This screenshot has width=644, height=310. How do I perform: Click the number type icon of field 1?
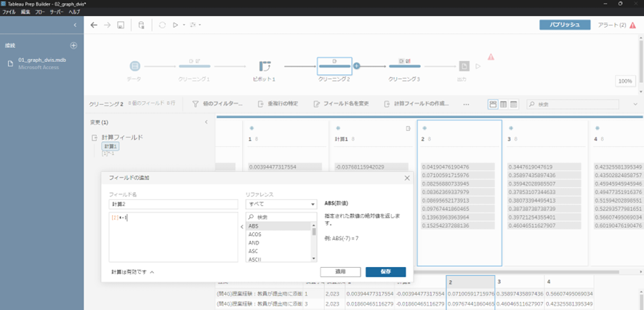[251, 128]
